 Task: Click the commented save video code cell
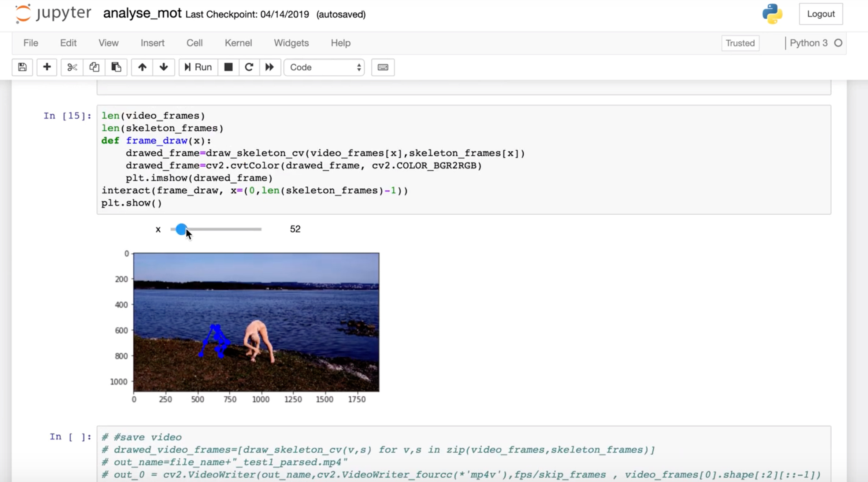464,454
